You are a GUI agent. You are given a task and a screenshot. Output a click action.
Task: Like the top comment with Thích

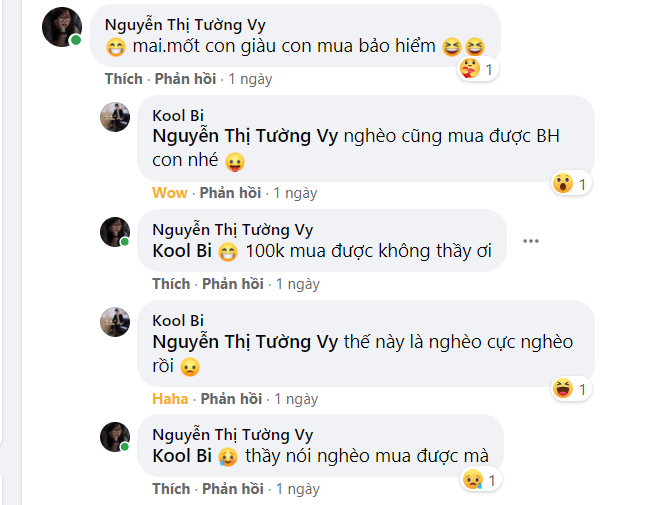tap(123, 78)
